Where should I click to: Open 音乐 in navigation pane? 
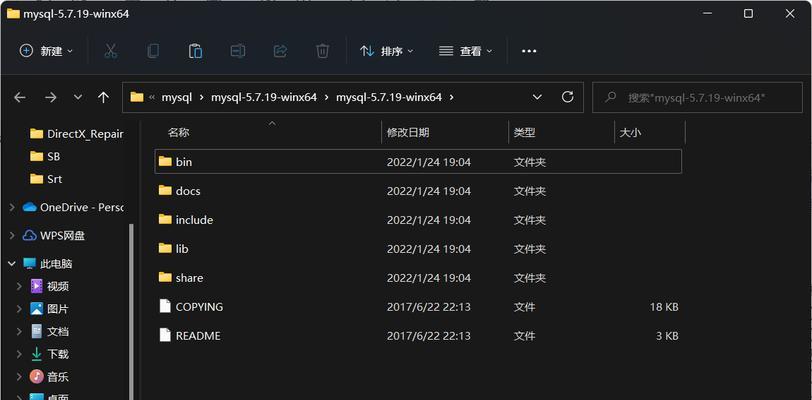click(x=49, y=377)
